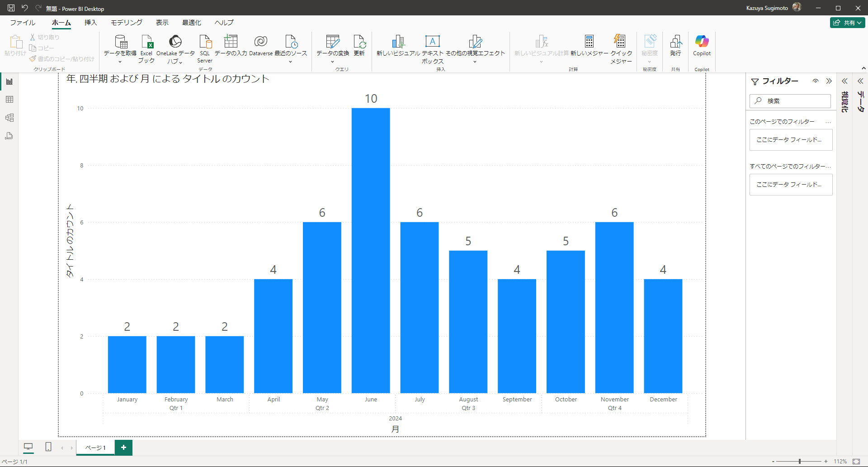The height and width of the screenshot is (467, 868).
Task: Open model view in the left sidebar
Action: 9,118
